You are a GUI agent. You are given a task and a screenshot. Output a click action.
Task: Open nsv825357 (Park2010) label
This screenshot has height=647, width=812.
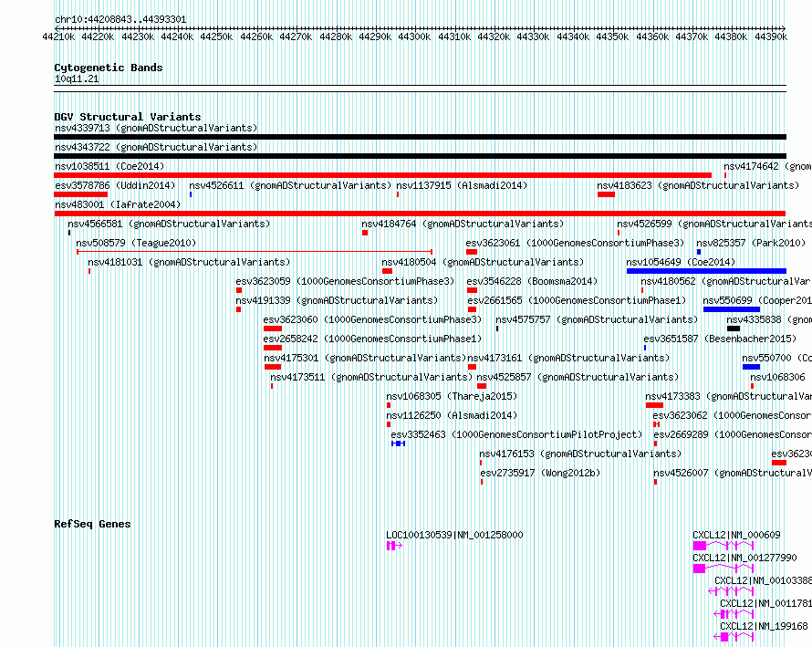(751, 243)
